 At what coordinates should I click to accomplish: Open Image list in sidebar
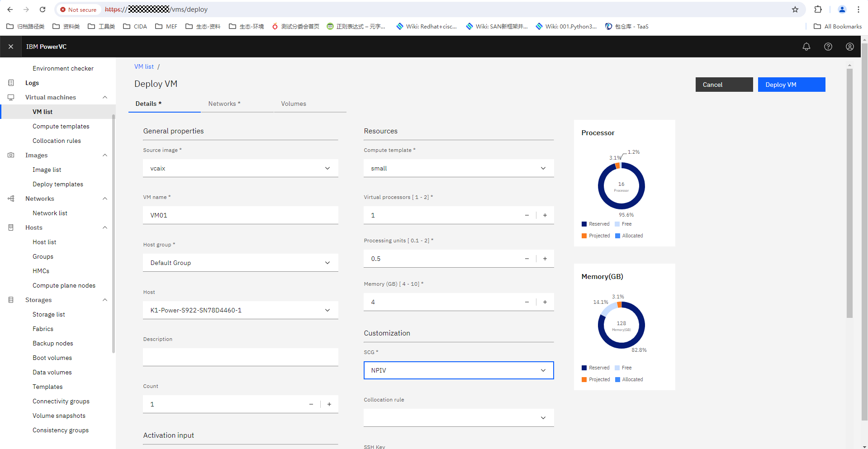[x=47, y=170]
